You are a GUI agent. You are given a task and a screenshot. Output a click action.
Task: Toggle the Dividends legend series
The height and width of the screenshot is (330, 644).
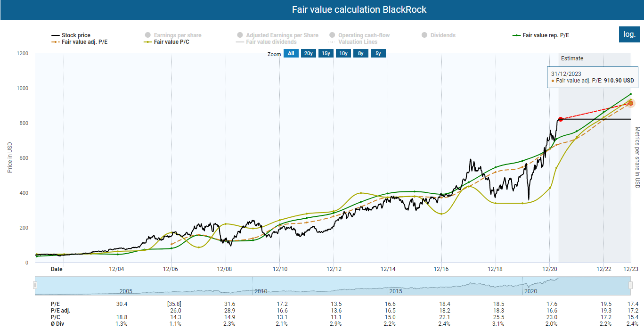pos(439,35)
